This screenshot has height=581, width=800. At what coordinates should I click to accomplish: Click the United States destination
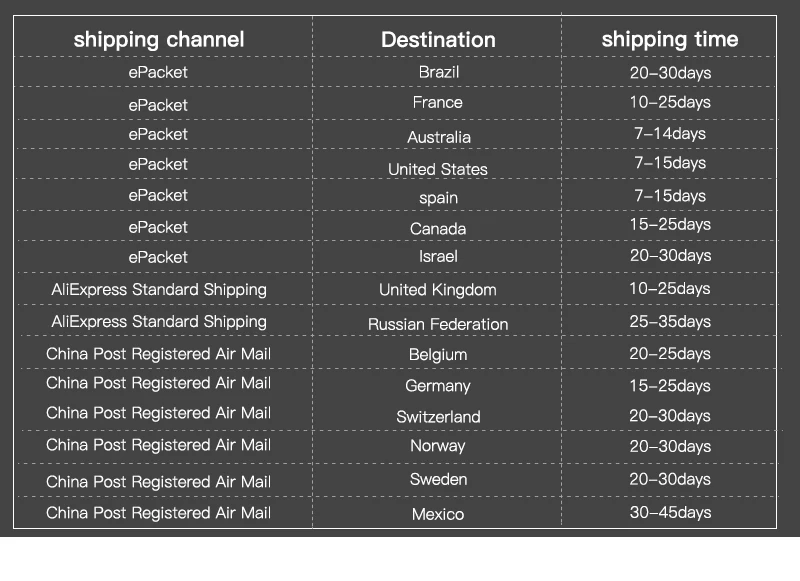(x=438, y=169)
